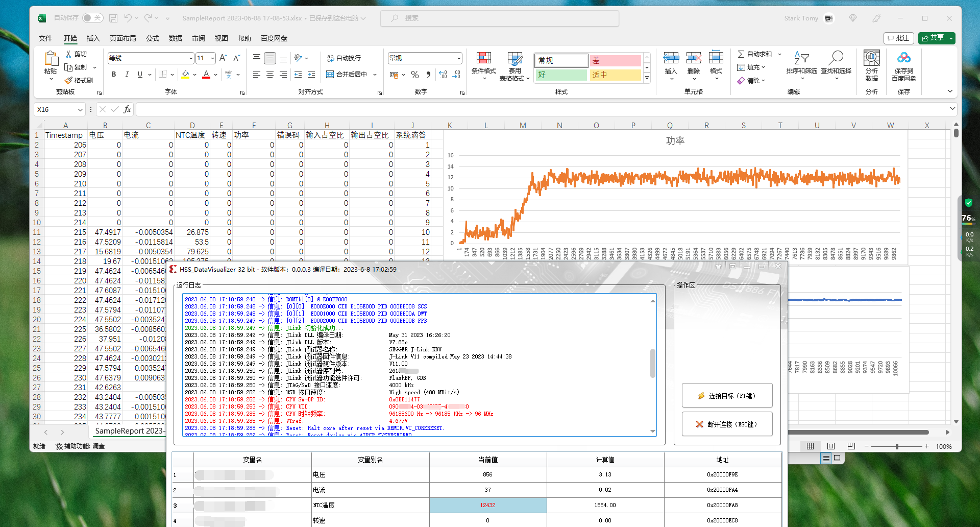Toggle the AutoSave switch in Excel

pyautogui.click(x=92, y=18)
